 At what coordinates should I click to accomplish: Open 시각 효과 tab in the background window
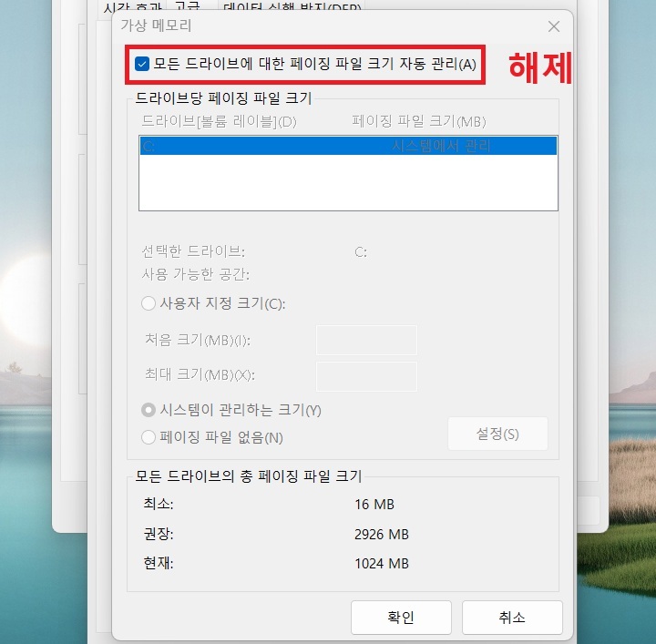point(132,6)
